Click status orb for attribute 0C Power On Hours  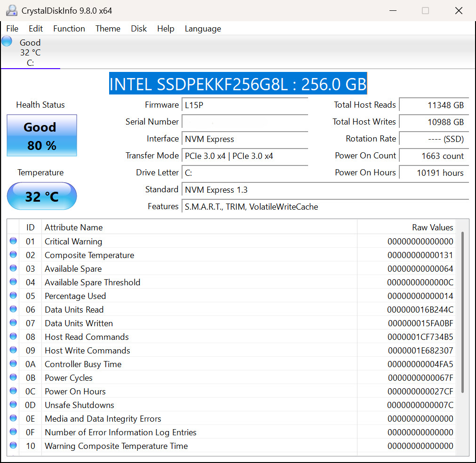point(13,391)
